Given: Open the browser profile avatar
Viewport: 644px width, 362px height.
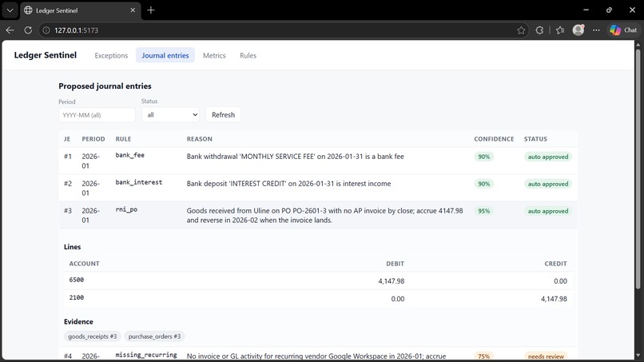Looking at the screenshot, I should [578, 30].
